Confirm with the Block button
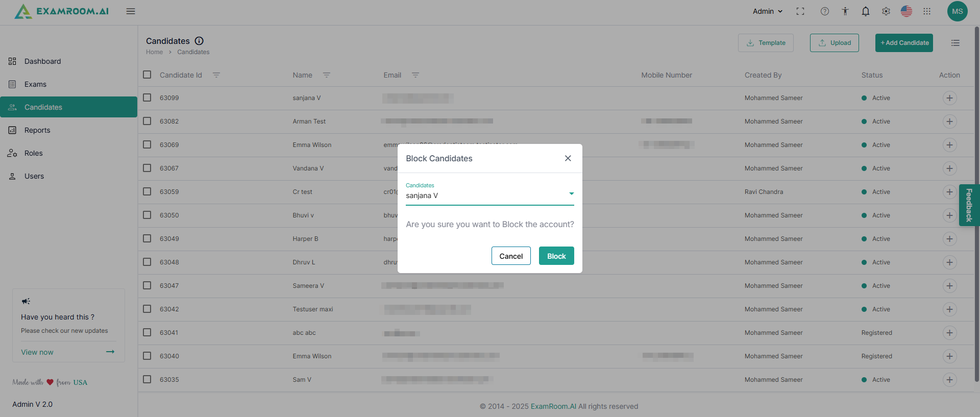 click(556, 256)
